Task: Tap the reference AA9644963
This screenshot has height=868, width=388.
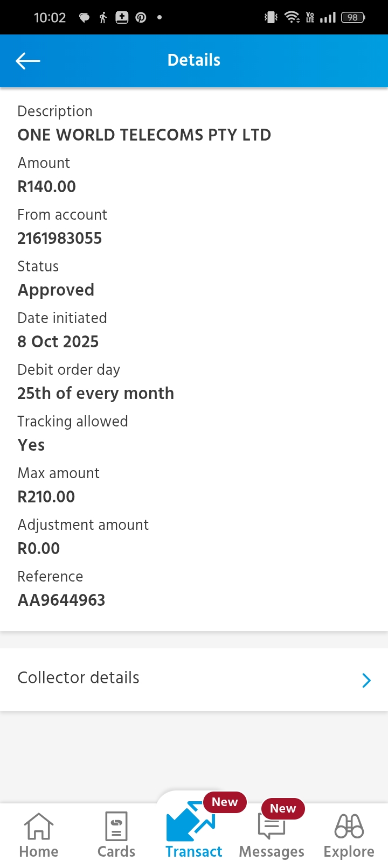Action: (61, 600)
